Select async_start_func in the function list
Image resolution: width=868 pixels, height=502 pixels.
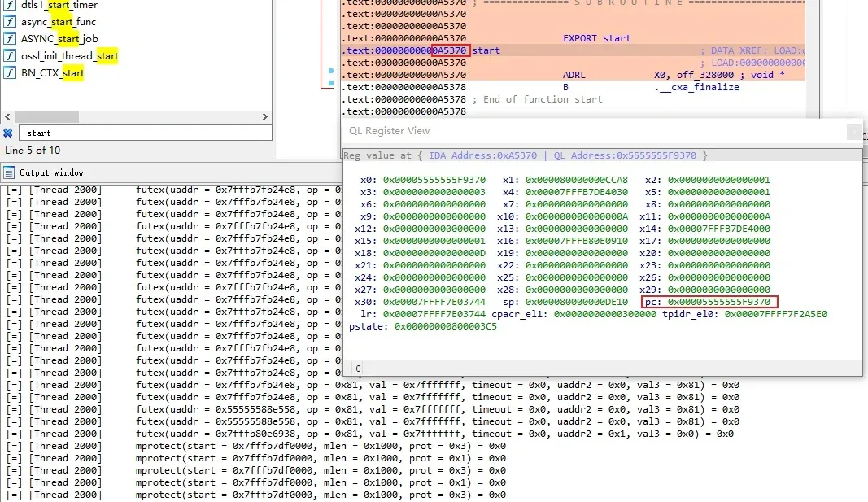tap(58, 22)
